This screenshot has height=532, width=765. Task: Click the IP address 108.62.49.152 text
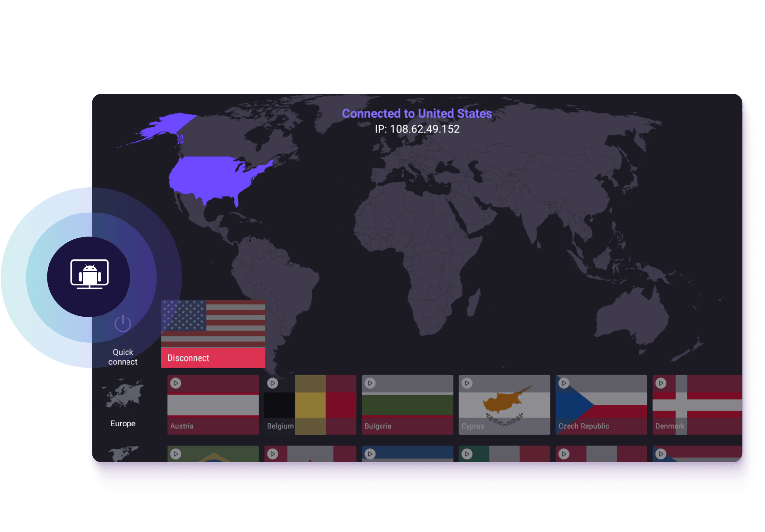click(417, 129)
